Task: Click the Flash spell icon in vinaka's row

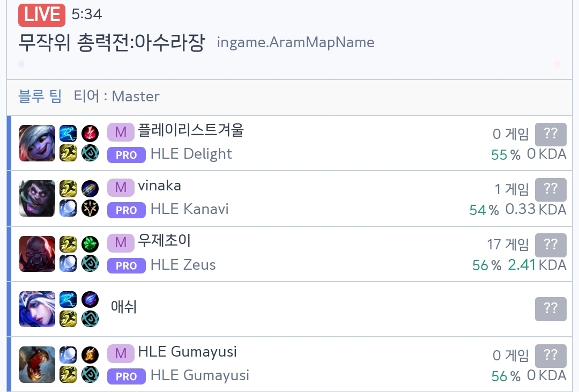Action: 68,188
